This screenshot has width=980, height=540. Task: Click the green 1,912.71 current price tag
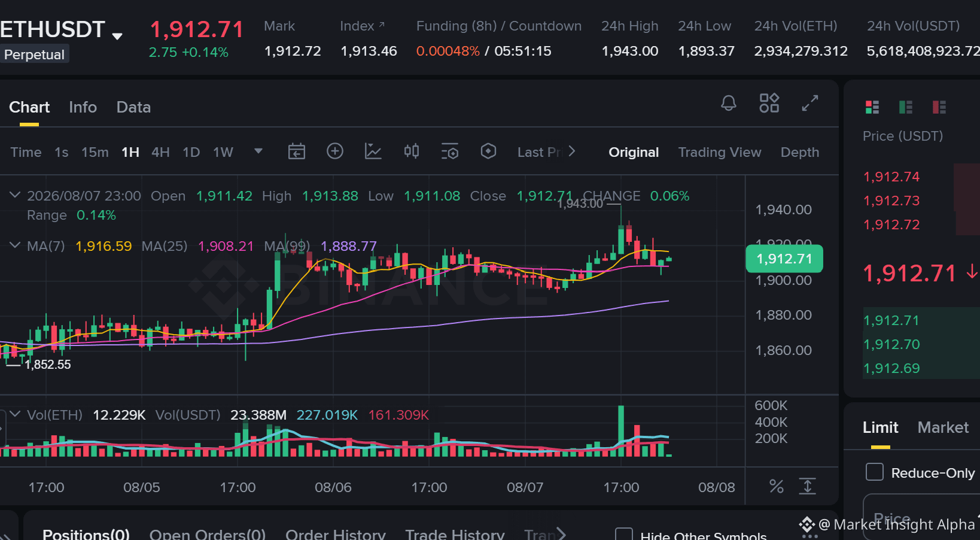pyautogui.click(x=784, y=259)
